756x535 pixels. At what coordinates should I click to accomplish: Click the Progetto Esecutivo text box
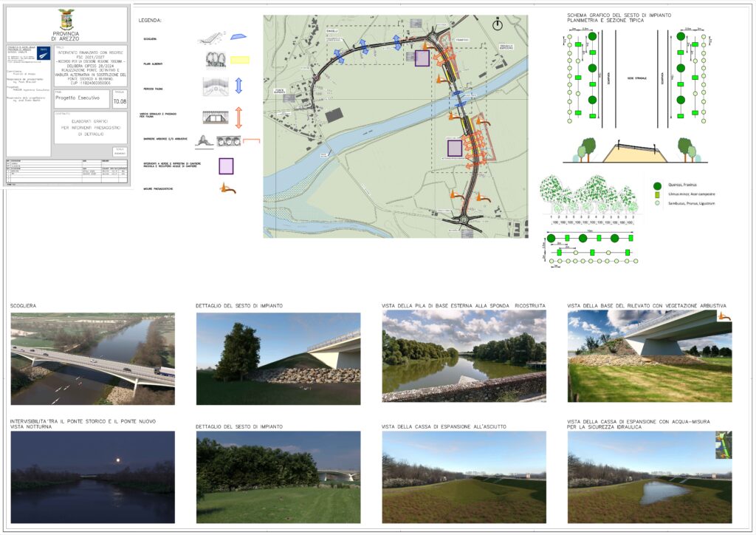tap(82, 98)
